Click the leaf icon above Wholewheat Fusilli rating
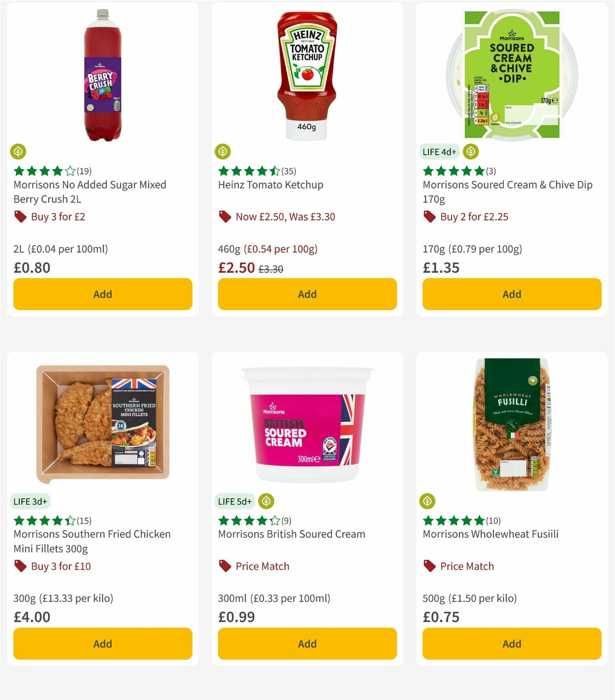 coord(427,501)
